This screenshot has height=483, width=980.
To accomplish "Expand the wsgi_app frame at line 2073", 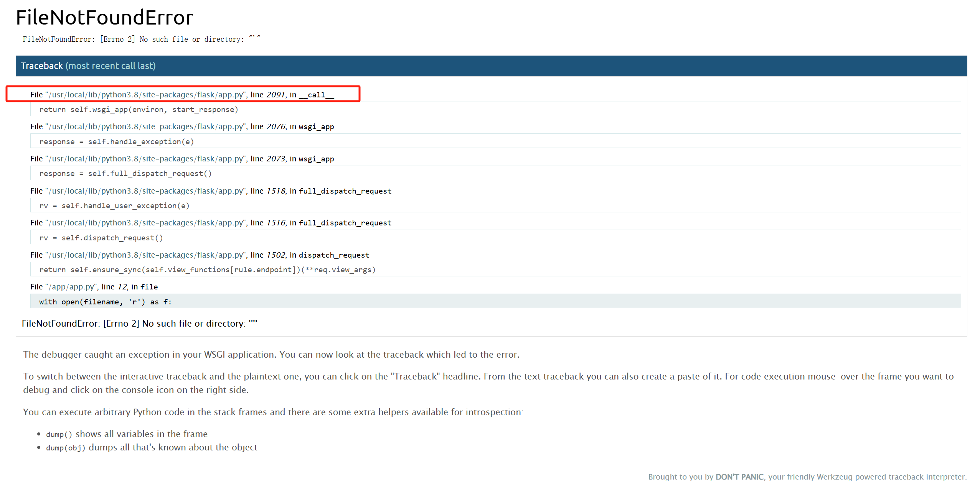I will pos(182,159).
